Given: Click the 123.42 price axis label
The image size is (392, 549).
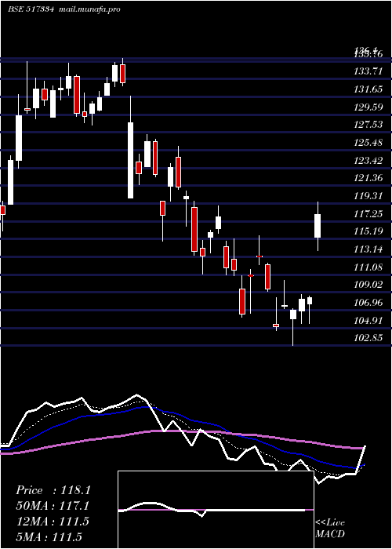Looking at the screenshot, I should pyautogui.click(x=368, y=160).
